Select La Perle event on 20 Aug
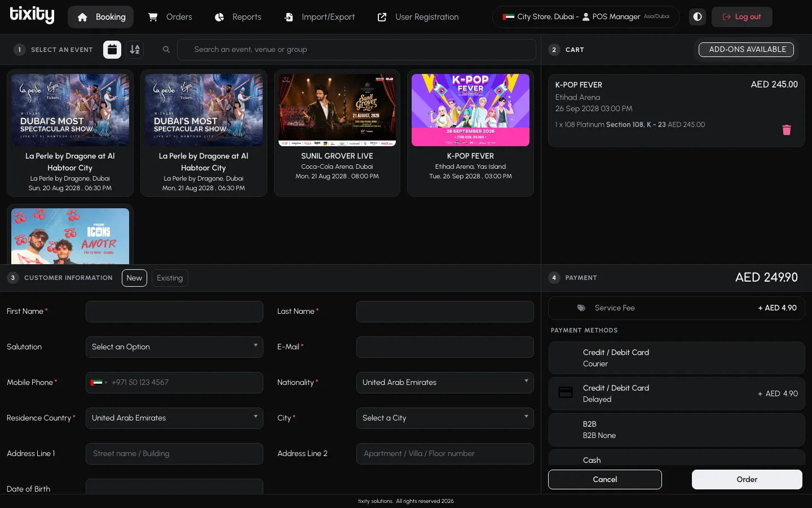Screen dimensions: 812x508 point(70,133)
